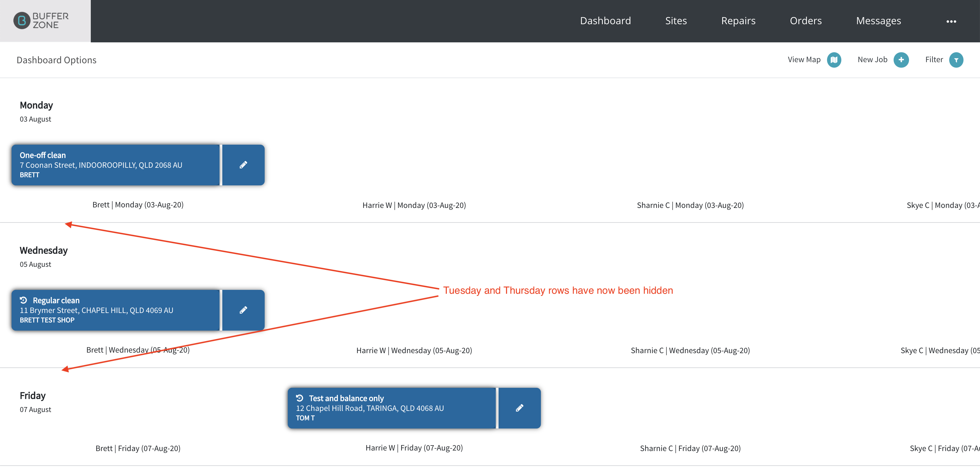Open Dashboard Options
Viewport: 980px width, 467px height.
[x=56, y=60]
